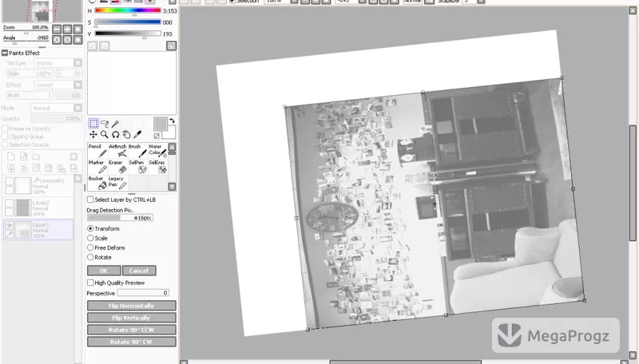Screen dimensions: 639x364
Task: Click Rotate 90° CCW
Action: pos(132,330)
